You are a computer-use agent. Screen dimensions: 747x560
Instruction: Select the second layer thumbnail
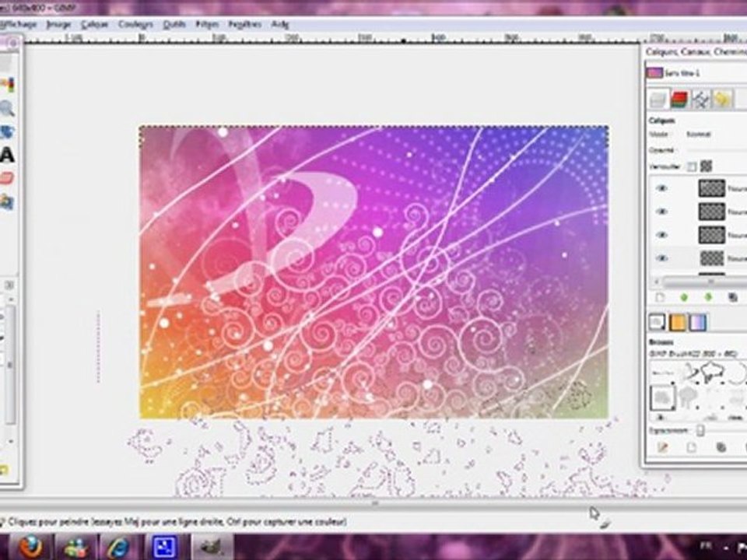(x=712, y=212)
